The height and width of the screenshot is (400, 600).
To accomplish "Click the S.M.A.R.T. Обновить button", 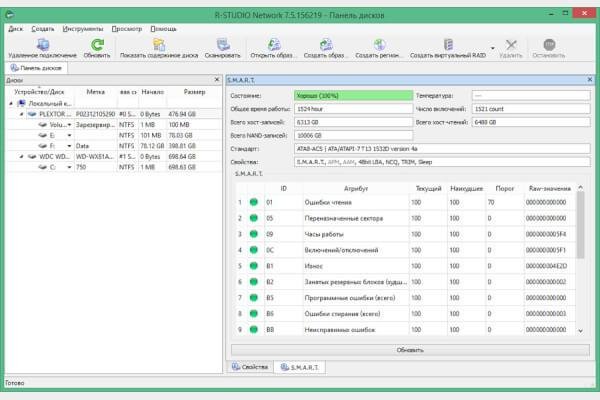I will (x=410, y=350).
